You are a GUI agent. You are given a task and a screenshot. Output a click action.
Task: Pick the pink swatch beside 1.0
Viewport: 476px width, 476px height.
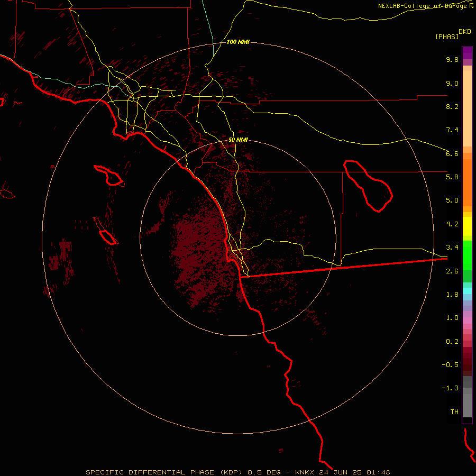(x=467, y=321)
